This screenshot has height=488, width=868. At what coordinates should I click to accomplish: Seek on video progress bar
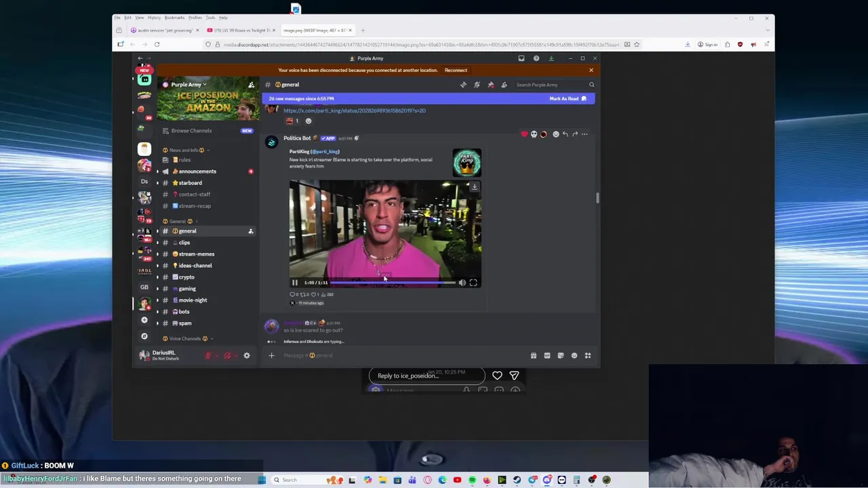click(x=393, y=283)
